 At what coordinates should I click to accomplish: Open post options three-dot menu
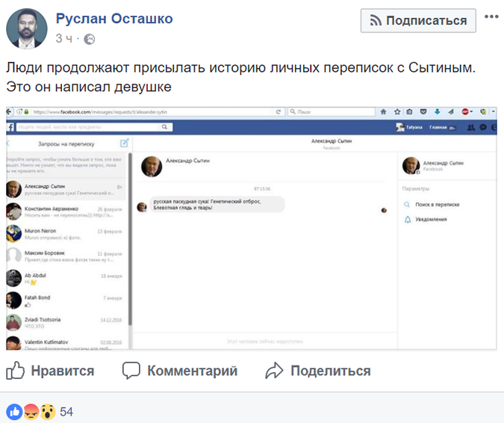pos(491,16)
